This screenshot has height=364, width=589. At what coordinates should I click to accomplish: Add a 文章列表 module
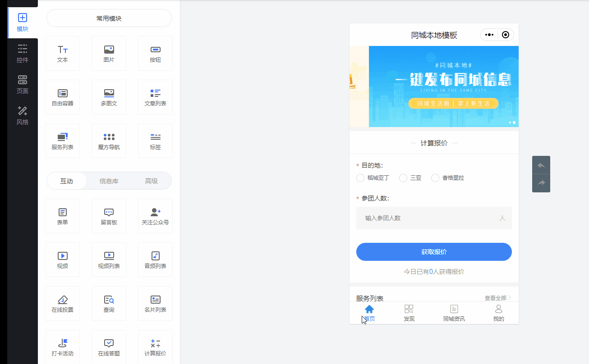pos(155,97)
